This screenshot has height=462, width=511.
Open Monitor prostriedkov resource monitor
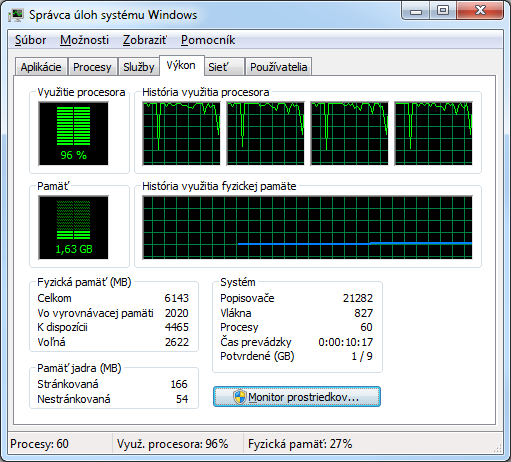click(x=297, y=397)
